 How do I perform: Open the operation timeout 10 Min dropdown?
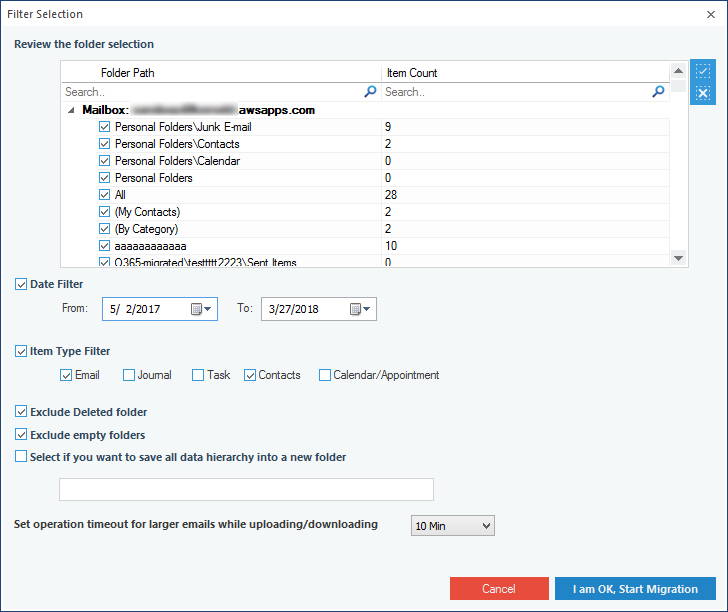[452, 526]
